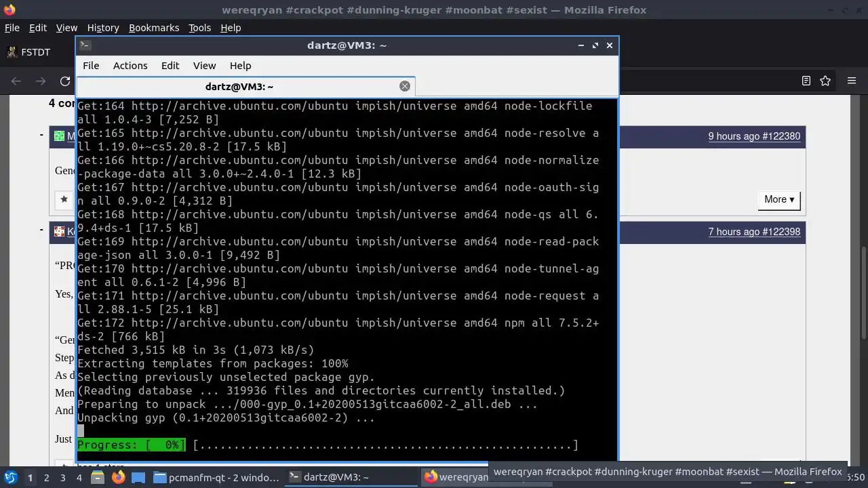
Task: Open the '9 hours ago #122380' comment link
Action: (754, 136)
